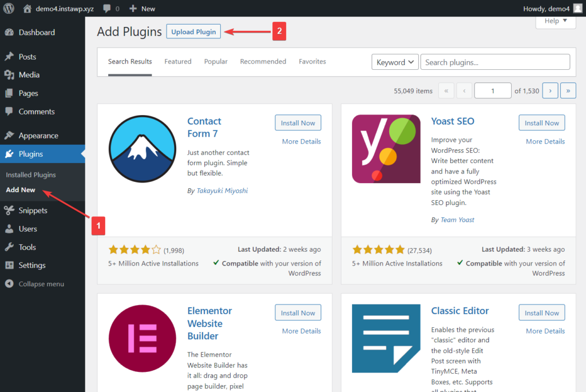Screen dimensions: 586x392
Task: Open More Details for Contact Form 7
Action: pyautogui.click(x=301, y=141)
